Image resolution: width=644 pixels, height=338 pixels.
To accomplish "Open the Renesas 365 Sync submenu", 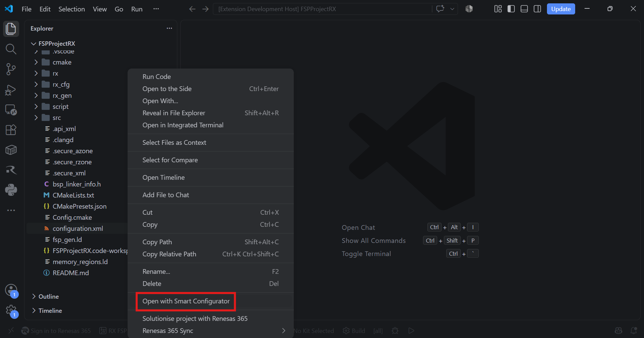I will pyautogui.click(x=211, y=331).
